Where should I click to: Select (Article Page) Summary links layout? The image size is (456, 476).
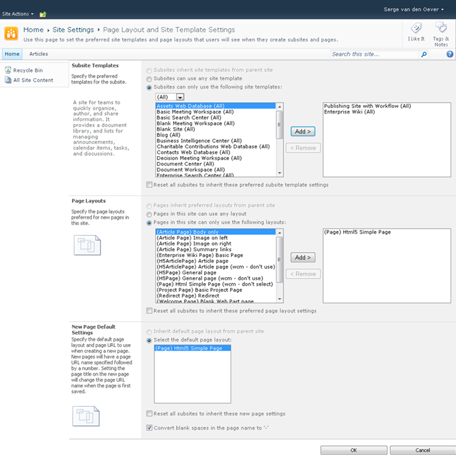215,249
